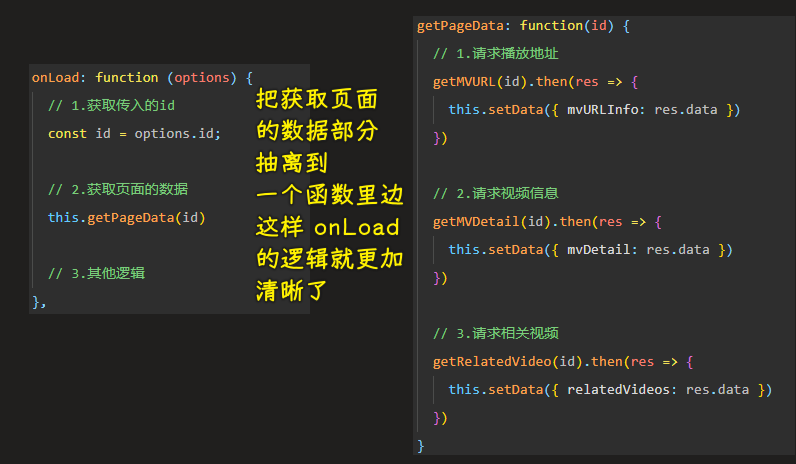Click the comment '// 2.获取页面的数据'
This screenshot has width=796, height=464.
[118, 189]
